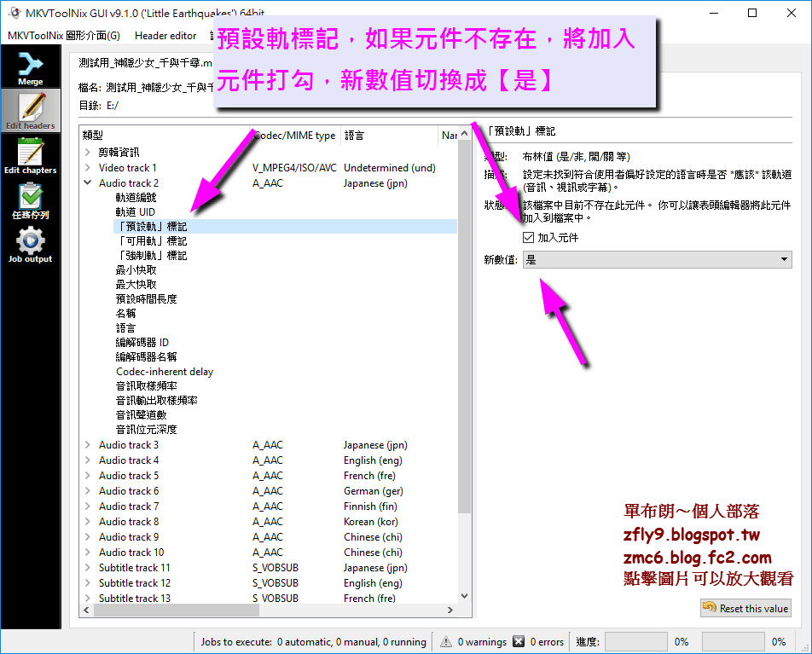This screenshot has height=654, width=812.
Task: Select the 最大快取 item
Action: [136, 284]
